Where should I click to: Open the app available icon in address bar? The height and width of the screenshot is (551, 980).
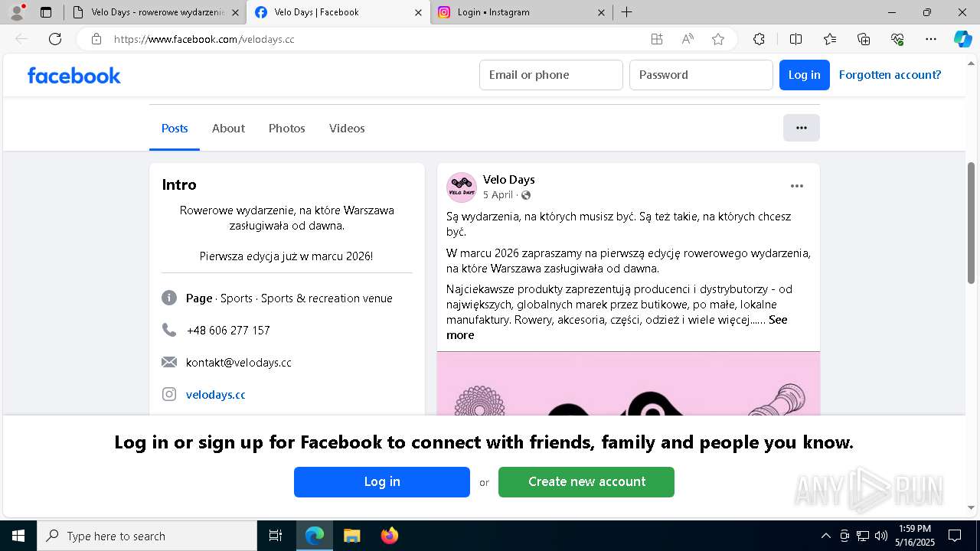[657, 39]
